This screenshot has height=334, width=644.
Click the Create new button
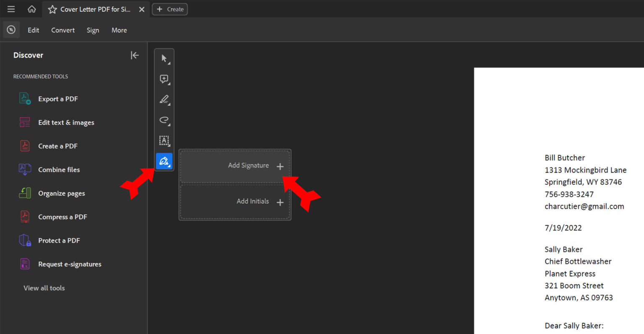click(x=170, y=9)
